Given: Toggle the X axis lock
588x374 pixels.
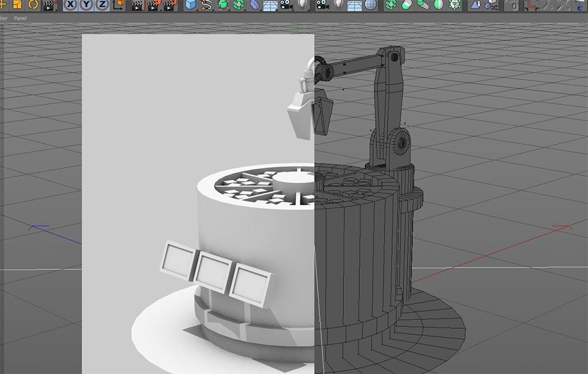Looking at the screenshot, I should click(71, 5).
